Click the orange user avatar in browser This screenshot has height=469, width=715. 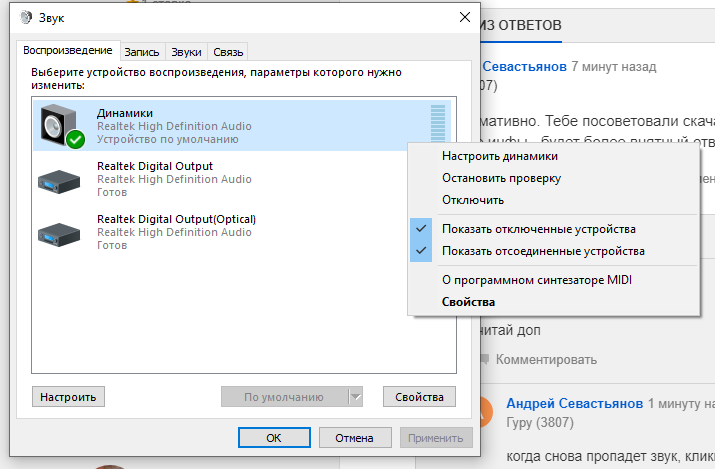pyautogui.click(x=486, y=412)
